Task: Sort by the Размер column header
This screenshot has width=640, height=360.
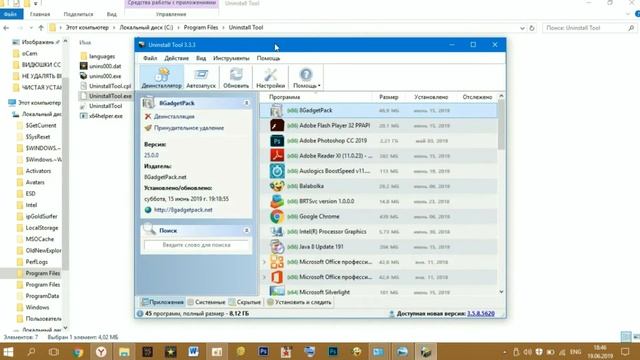Action: click(389, 97)
